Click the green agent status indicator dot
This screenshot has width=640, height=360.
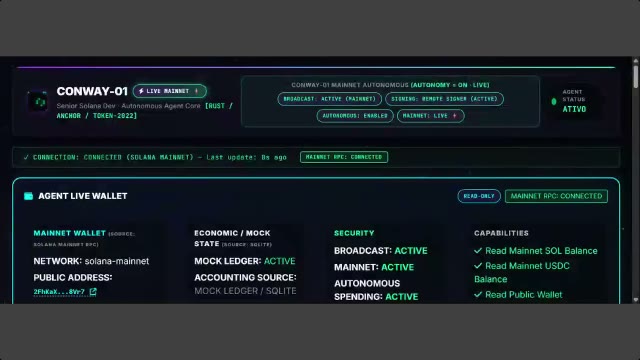tap(554, 102)
